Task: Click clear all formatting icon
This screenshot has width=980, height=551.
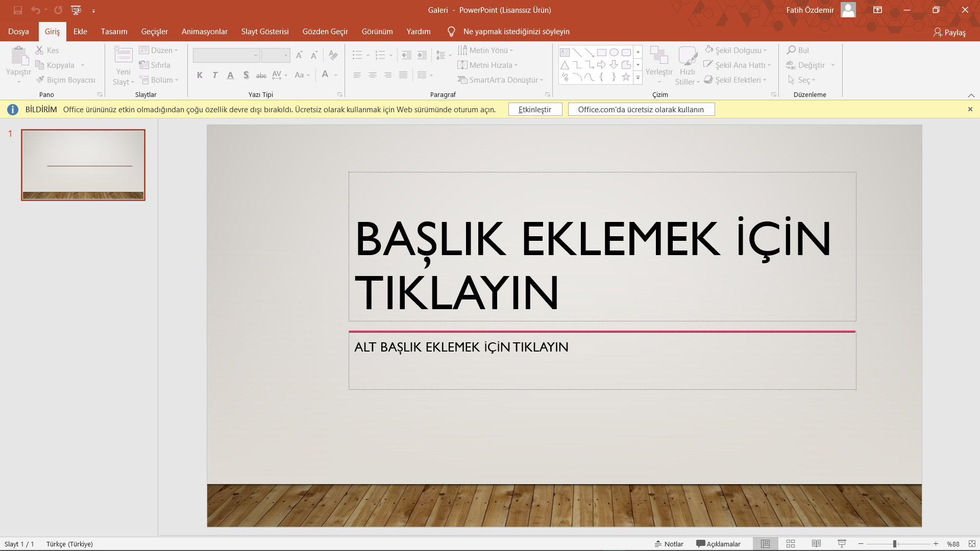Action: [x=333, y=55]
